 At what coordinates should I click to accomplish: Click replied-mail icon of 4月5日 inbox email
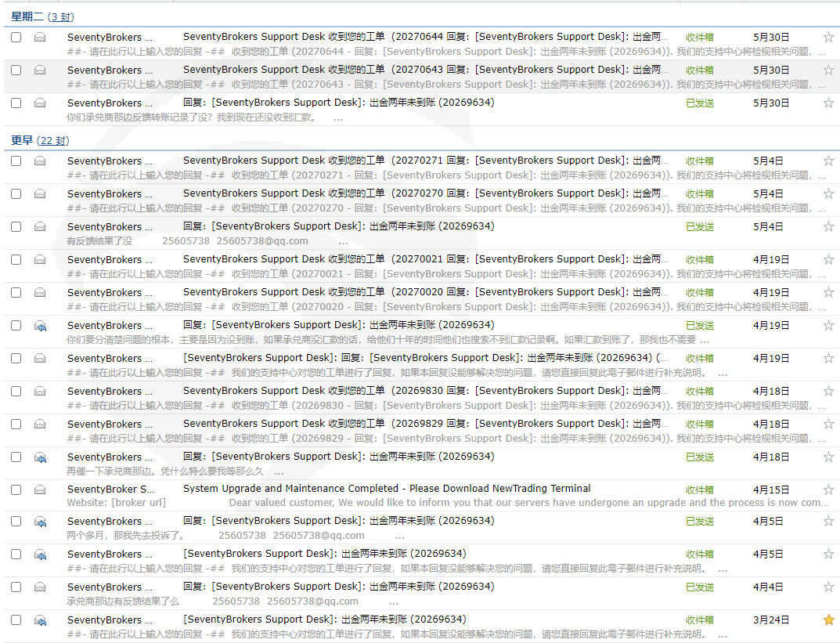[x=40, y=554]
